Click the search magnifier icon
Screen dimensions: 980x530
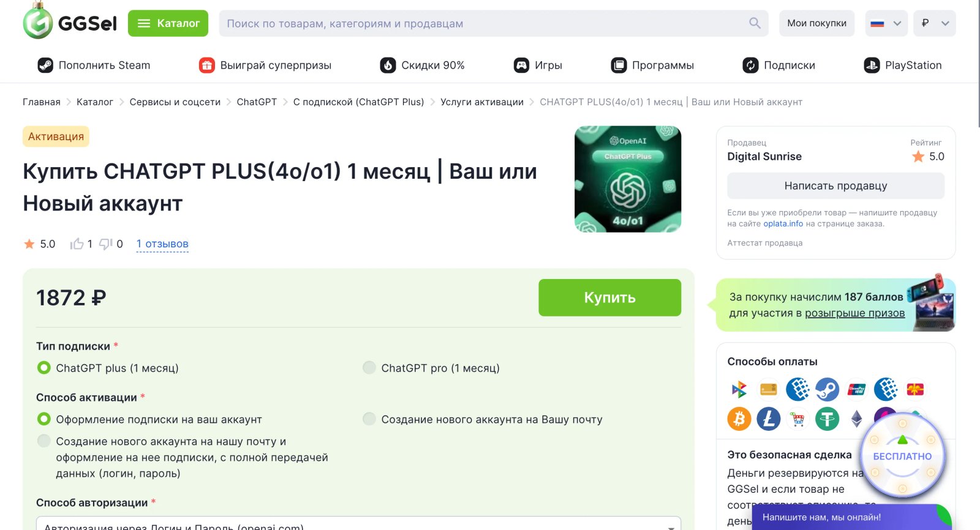tap(755, 23)
